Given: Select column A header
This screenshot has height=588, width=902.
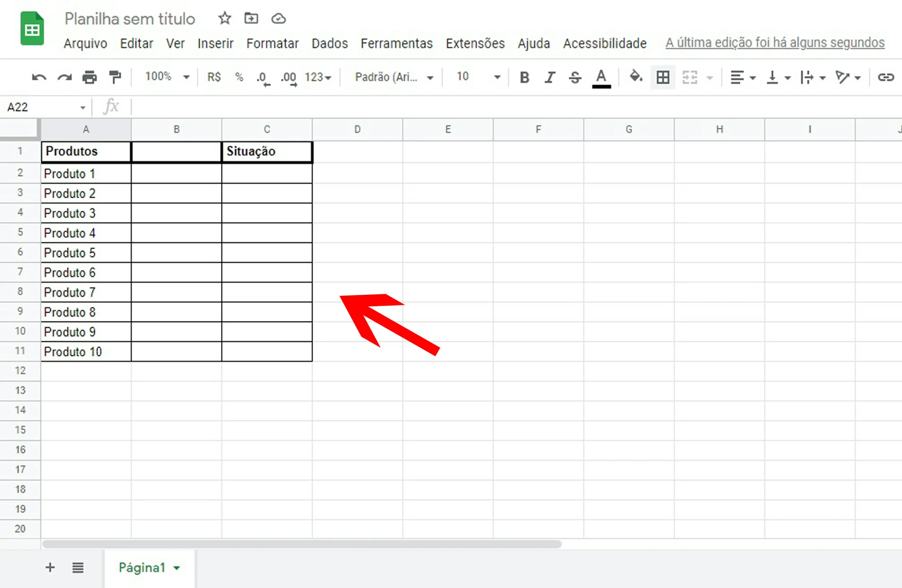Looking at the screenshot, I should [x=86, y=130].
